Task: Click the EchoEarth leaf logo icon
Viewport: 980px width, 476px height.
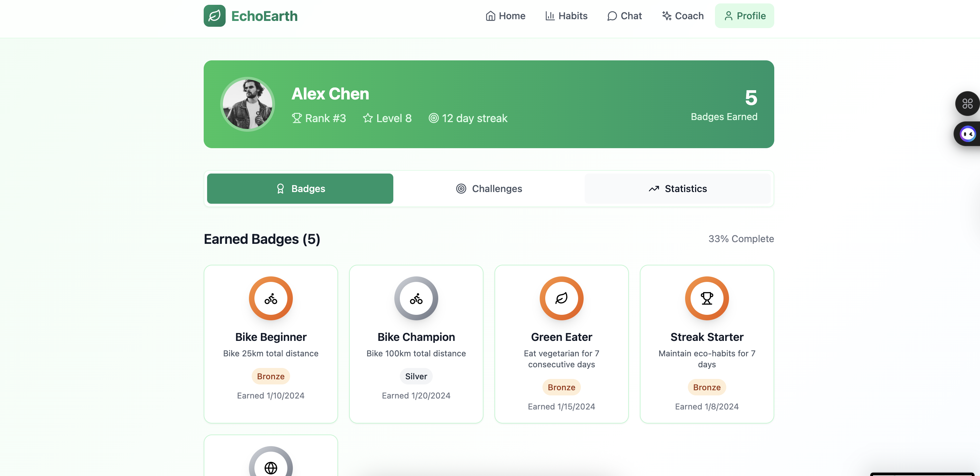Action: click(x=214, y=15)
